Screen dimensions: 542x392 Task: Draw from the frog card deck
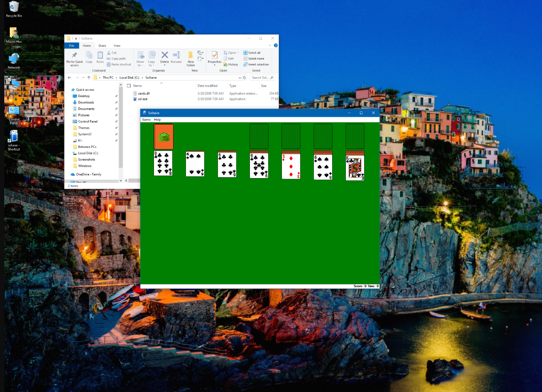163,136
